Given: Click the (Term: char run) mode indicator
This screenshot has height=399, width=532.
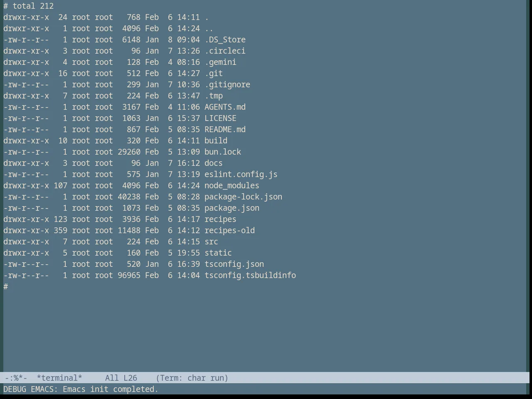Looking at the screenshot, I should [192, 378].
